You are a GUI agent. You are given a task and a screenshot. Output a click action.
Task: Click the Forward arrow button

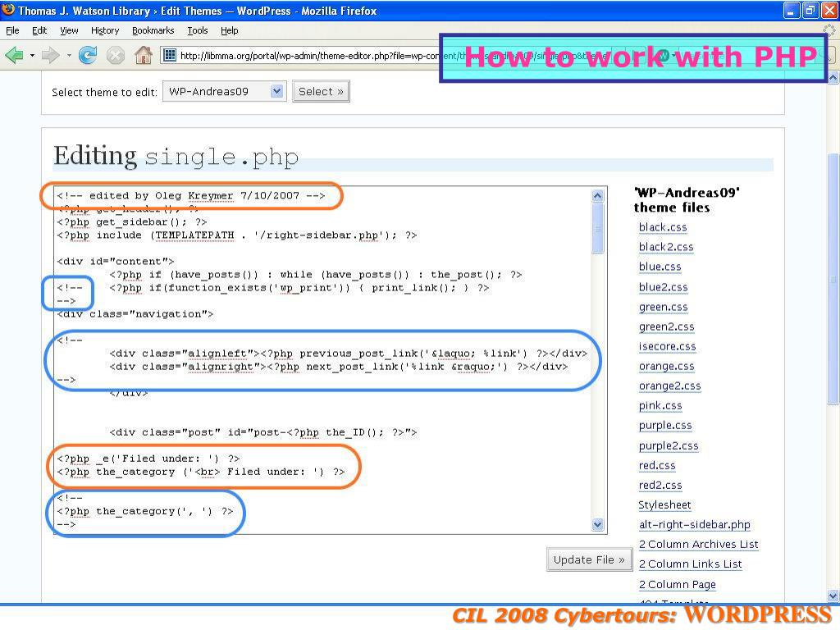(50, 55)
